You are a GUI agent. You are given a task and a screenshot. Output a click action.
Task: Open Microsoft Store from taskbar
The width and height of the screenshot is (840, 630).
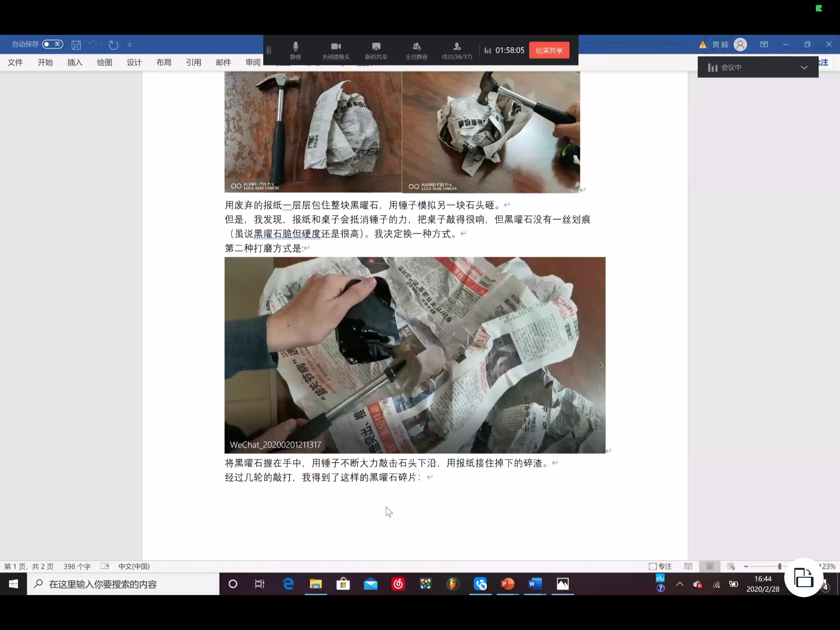pyautogui.click(x=343, y=584)
